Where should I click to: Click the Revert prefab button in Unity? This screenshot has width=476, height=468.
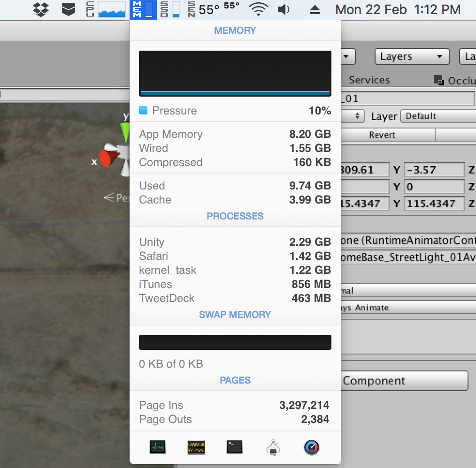click(x=388, y=135)
